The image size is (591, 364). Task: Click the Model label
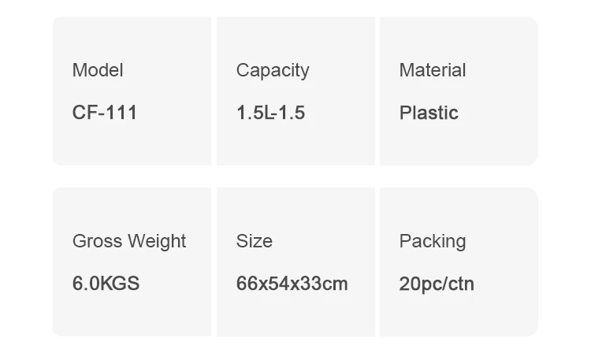coord(98,70)
